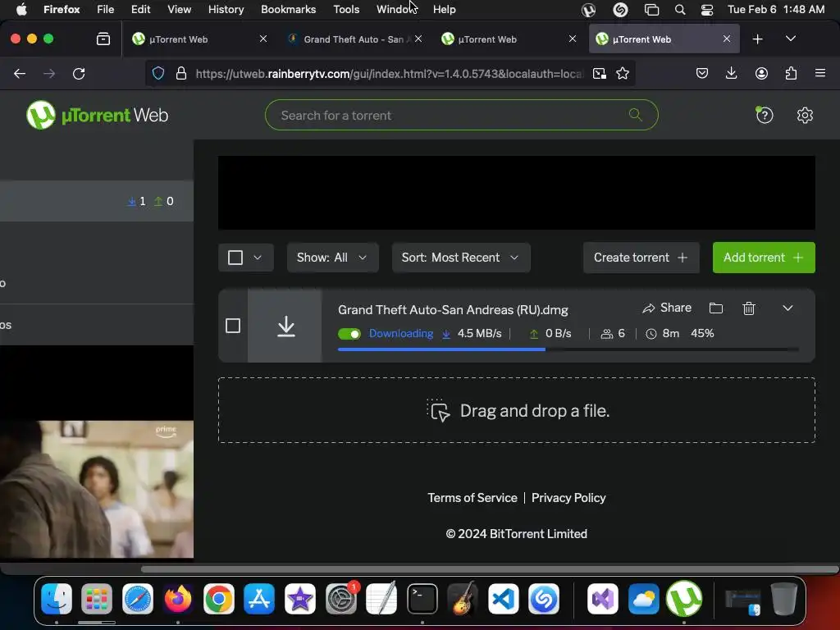Open the Privacy Policy link
840x630 pixels.
point(568,498)
